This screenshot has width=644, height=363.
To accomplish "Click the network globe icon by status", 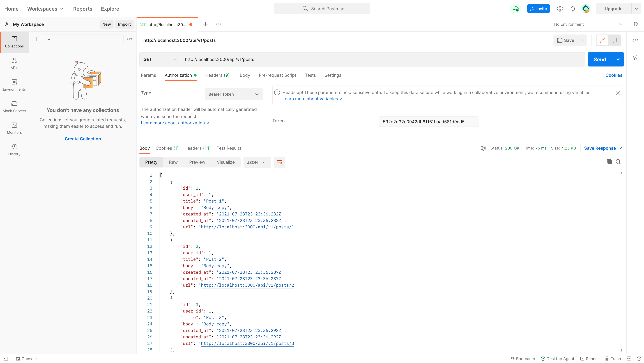I will click(x=483, y=148).
